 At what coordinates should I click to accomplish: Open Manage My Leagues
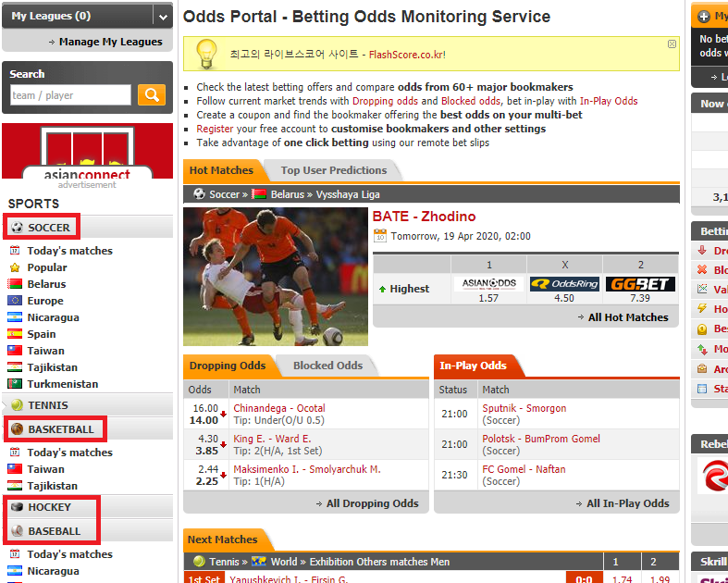[109, 42]
